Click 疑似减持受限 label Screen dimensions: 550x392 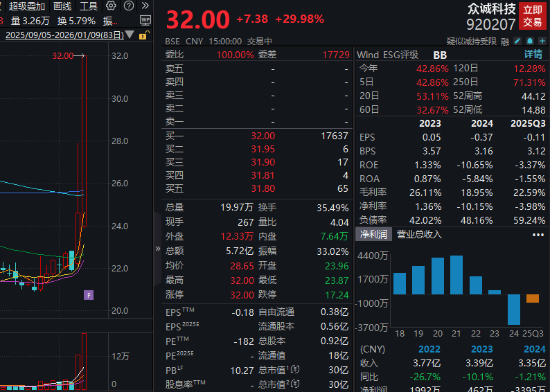472,42
